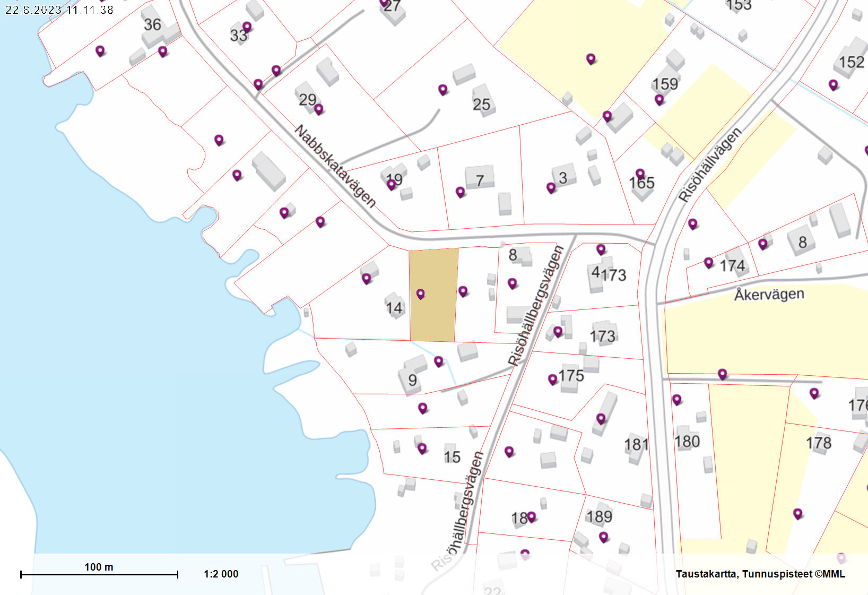This screenshot has height=595, width=868.
Task: Click the marker below house 189
Action: (603, 537)
